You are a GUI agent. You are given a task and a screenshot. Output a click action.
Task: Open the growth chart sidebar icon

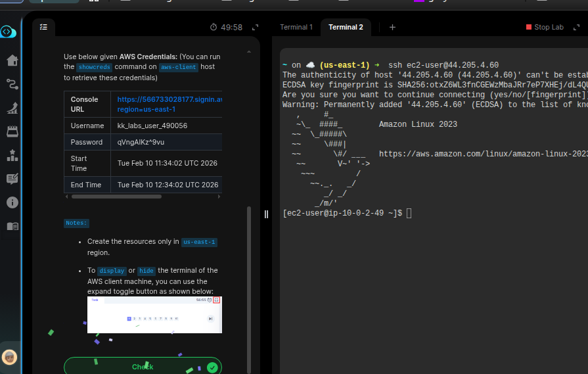[x=12, y=108]
